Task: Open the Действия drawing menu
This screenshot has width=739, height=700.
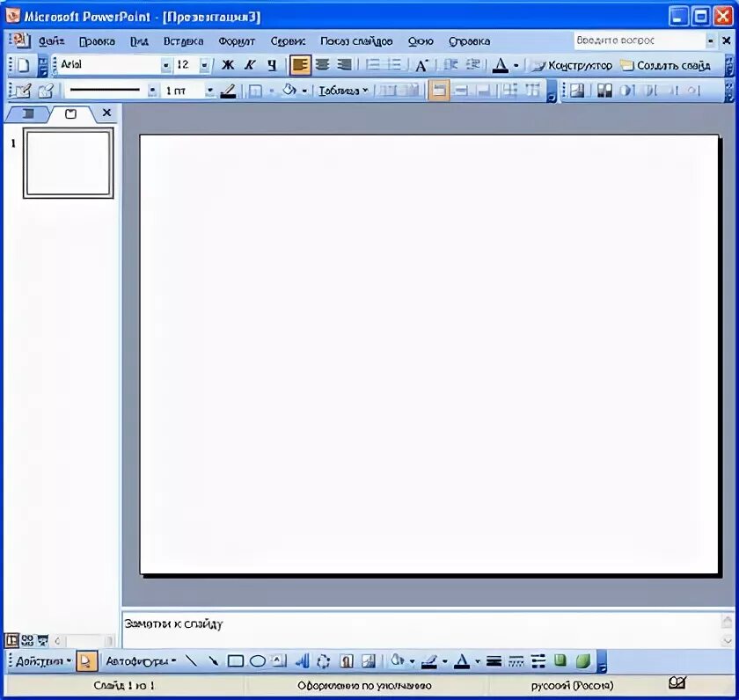Action: click(43, 661)
